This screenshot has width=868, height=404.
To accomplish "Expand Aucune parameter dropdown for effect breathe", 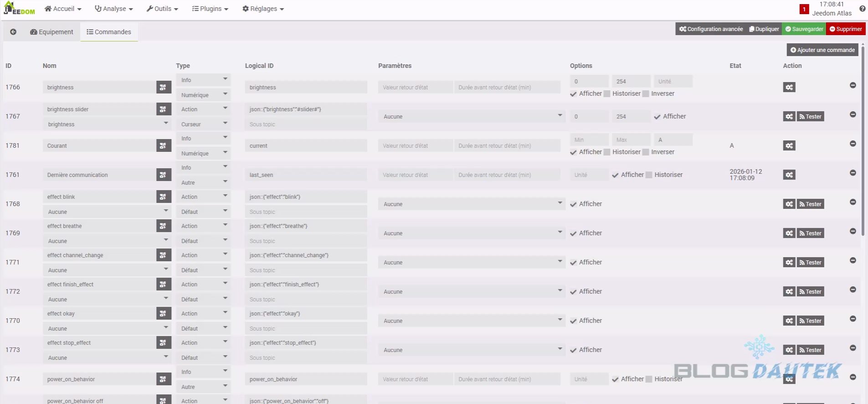I will click(x=471, y=233).
